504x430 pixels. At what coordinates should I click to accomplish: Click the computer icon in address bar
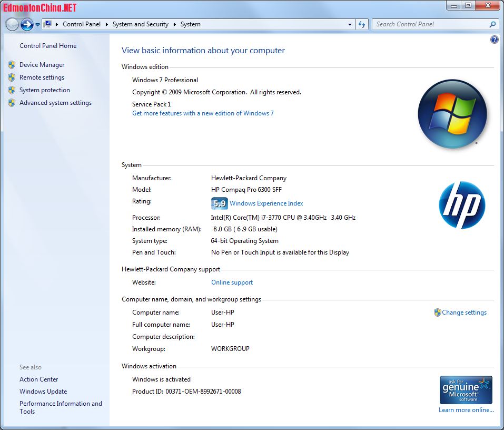[x=47, y=24]
